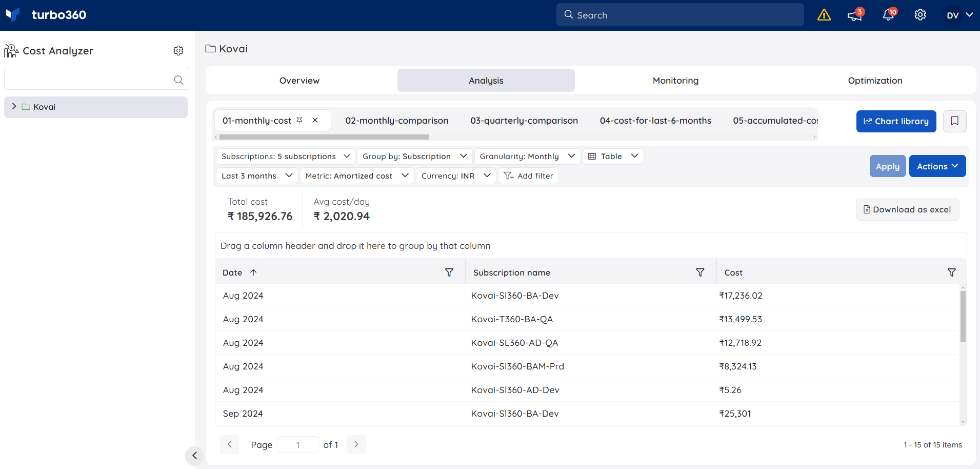
Task: Open the 02-monthly-comparison view
Action: (x=397, y=121)
